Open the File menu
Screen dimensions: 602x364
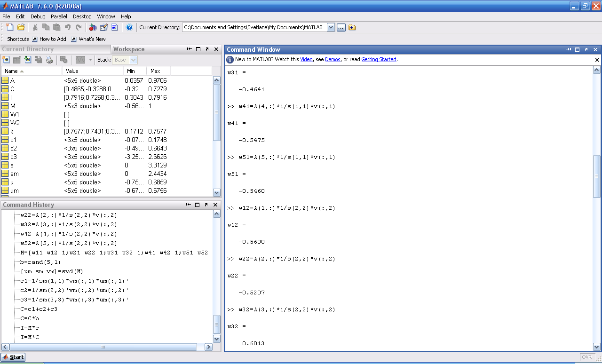[x=6, y=16]
